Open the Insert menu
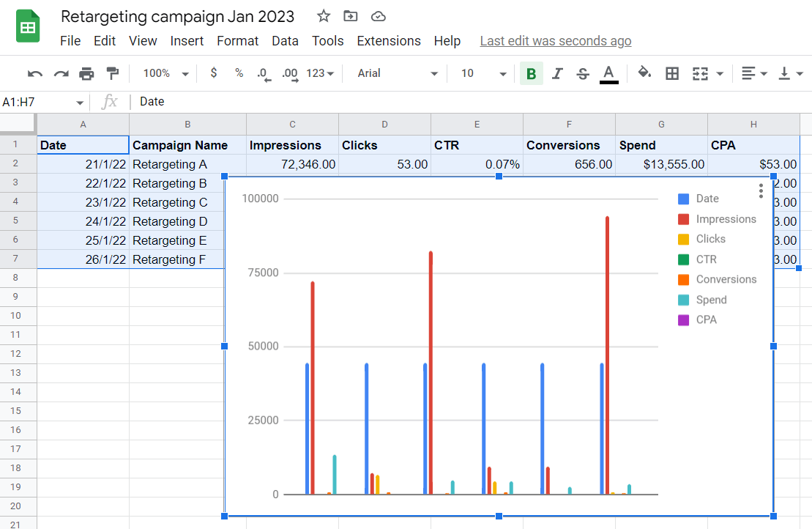 pyautogui.click(x=187, y=41)
